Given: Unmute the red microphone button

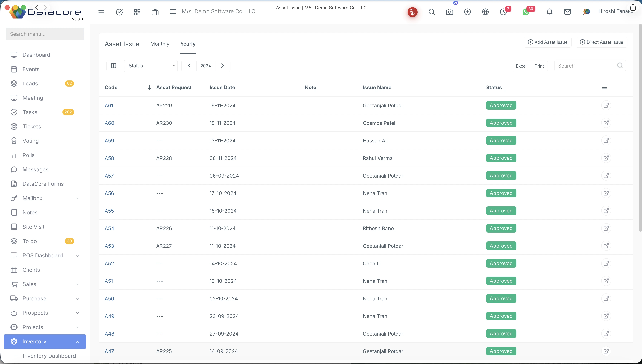Looking at the screenshot, I should click(x=413, y=12).
